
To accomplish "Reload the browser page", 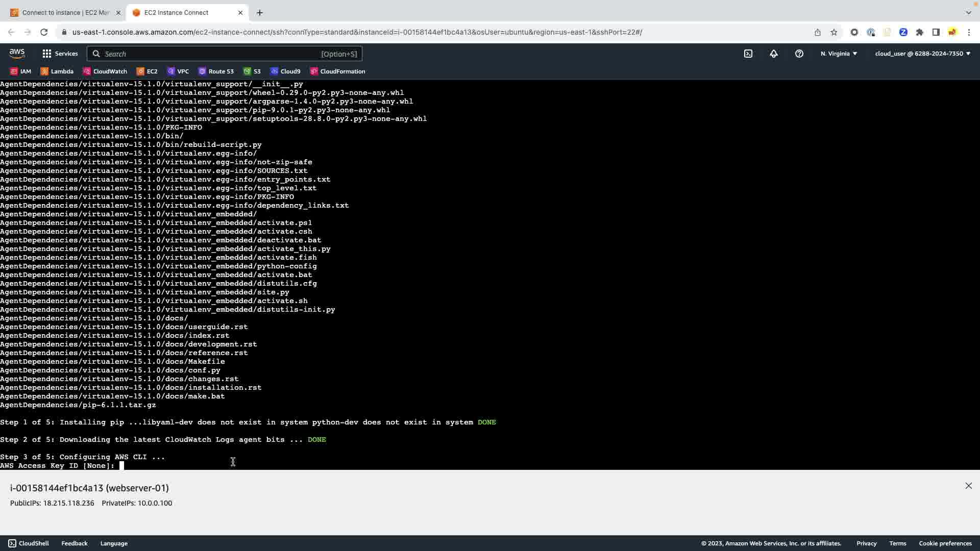I will point(44,32).
